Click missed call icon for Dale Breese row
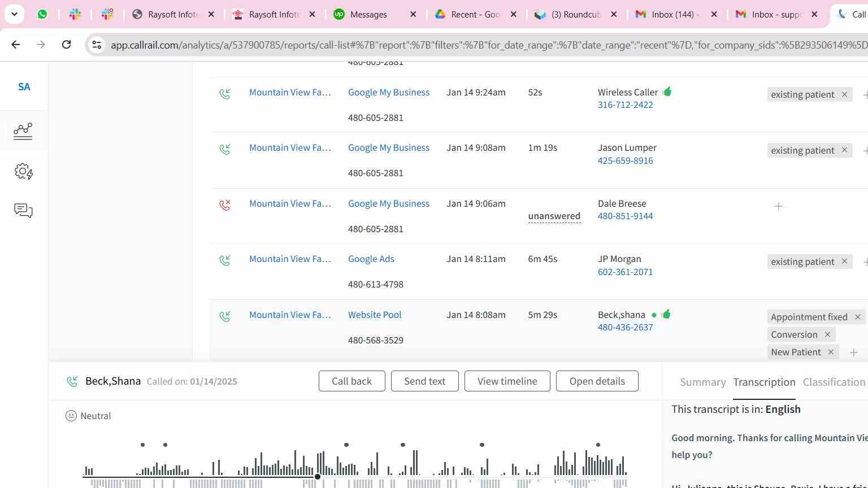868x488 pixels. pos(225,204)
